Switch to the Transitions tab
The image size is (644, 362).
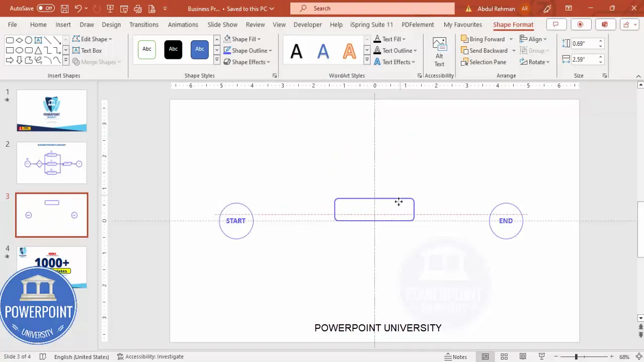(x=144, y=25)
